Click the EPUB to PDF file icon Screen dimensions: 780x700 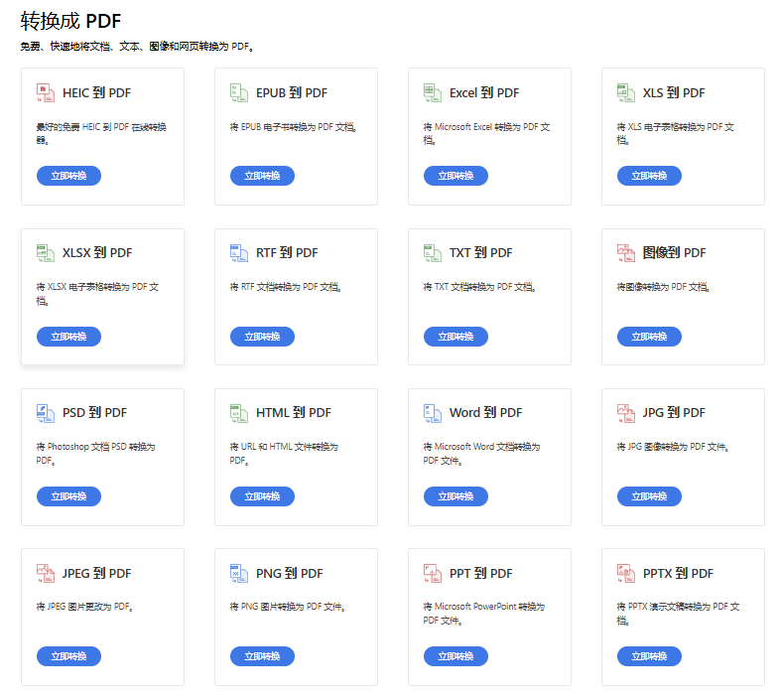click(238, 93)
